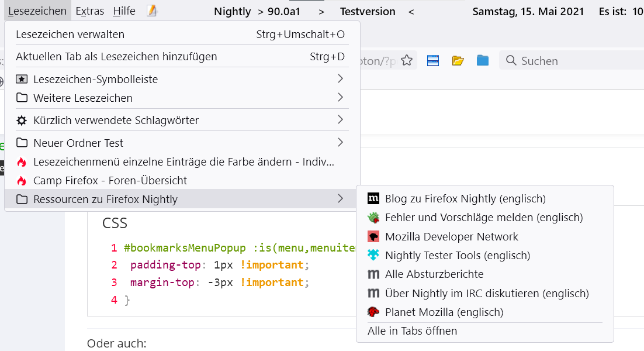
Task: Click the notepad pencil icon in menu bar
Action: coord(152,11)
